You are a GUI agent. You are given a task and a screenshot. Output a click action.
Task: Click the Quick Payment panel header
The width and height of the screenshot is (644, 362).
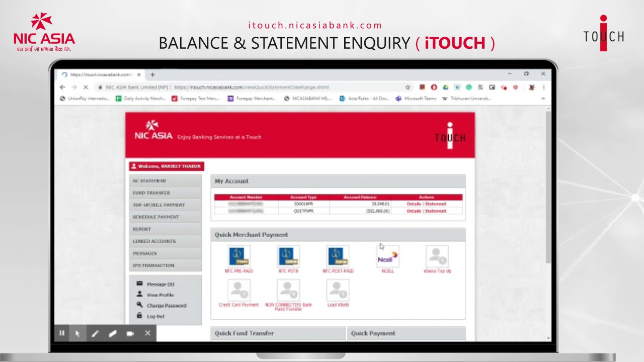(x=406, y=333)
